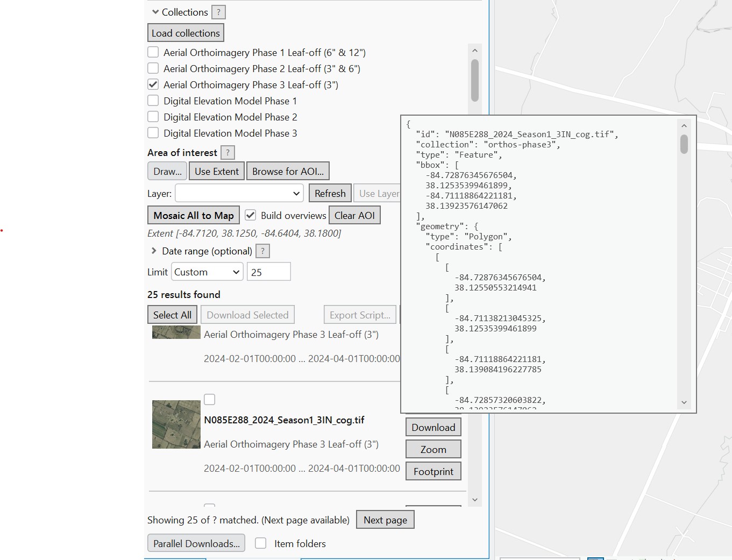Open the Area of interest help button
Viewport: 732px width, 560px height.
228,153
